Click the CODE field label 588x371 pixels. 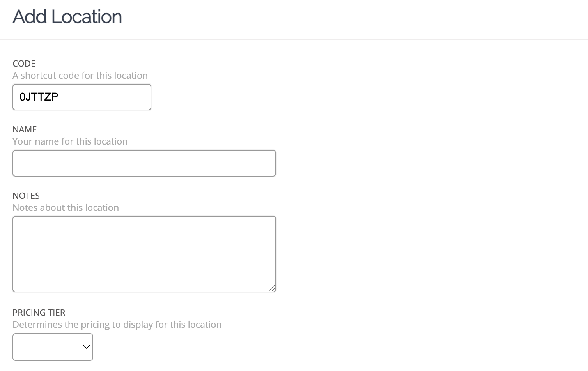[x=24, y=64]
